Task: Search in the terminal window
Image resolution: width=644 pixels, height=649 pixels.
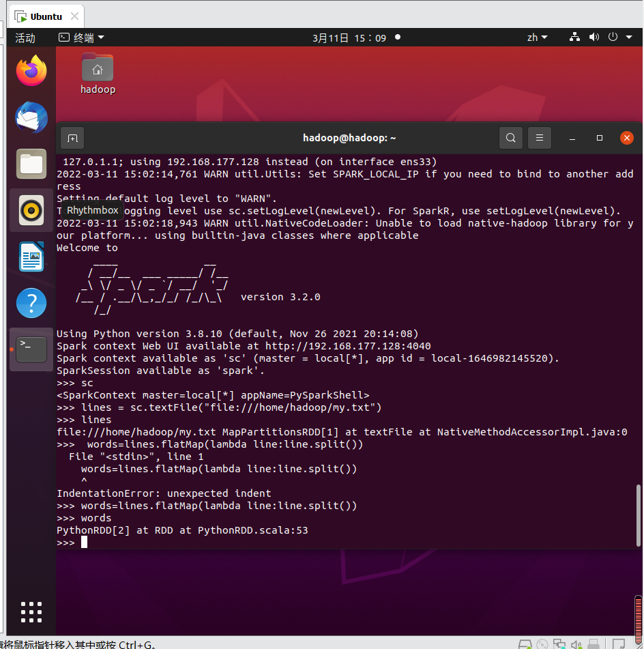Action: [x=511, y=138]
